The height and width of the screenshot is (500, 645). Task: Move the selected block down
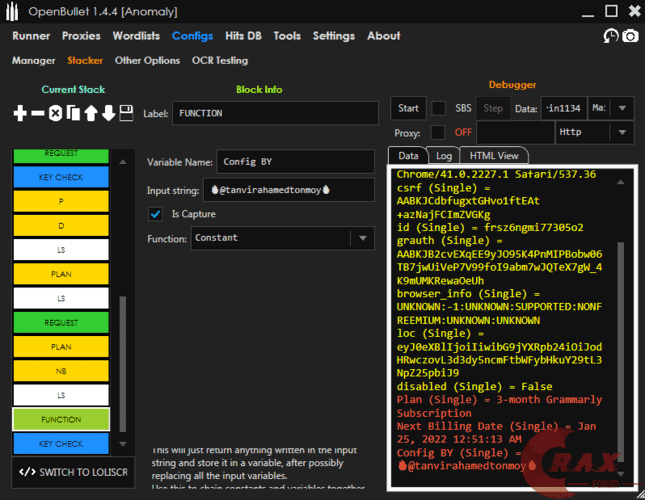pyautogui.click(x=108, y=114)
